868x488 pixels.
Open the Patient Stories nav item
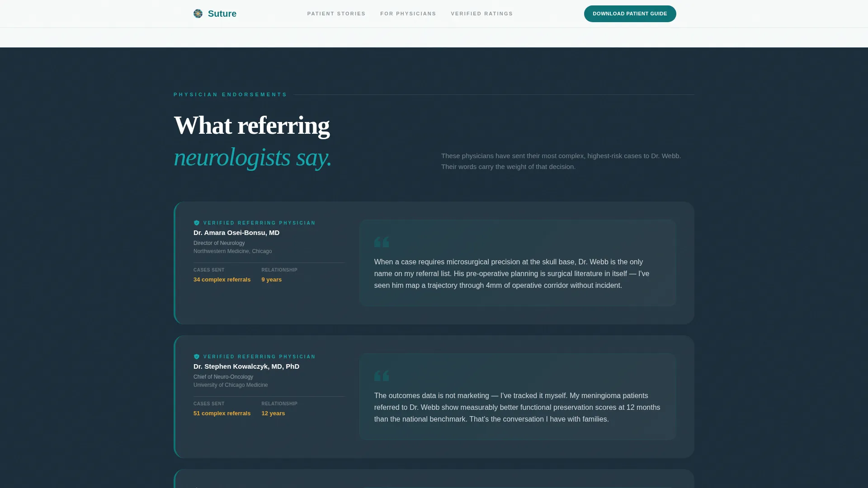[336, 14]
